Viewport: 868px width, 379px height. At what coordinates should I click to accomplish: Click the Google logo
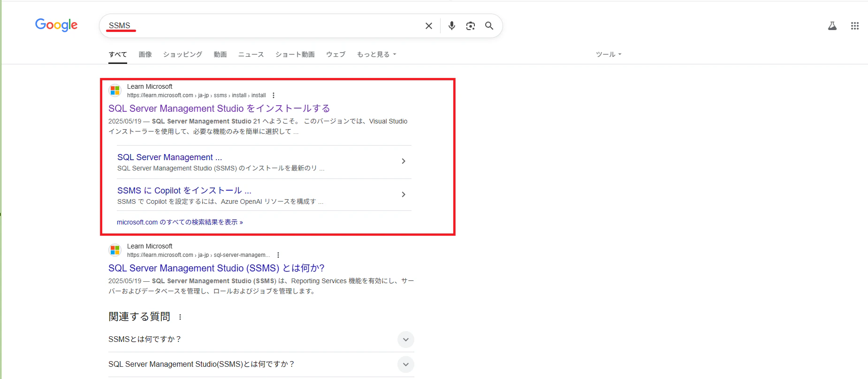point(56,25)
